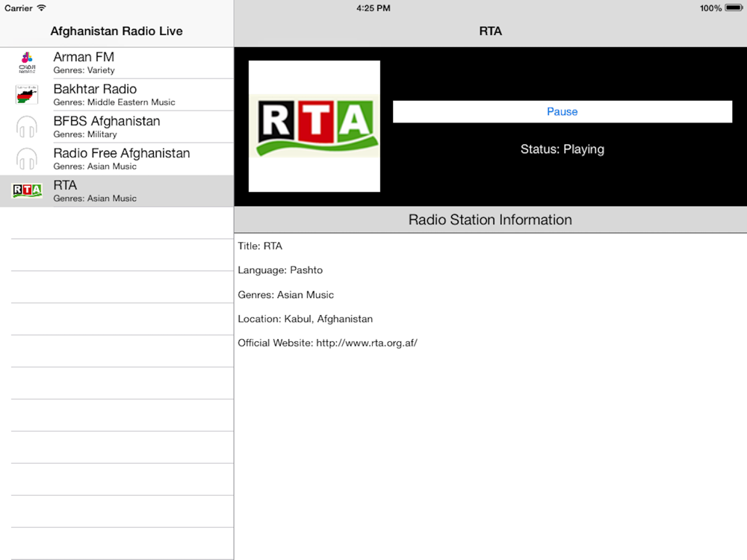Click the 'Genres: Asian Music' info line in the details
This screenshot has height=560, width=747.
(286, 295)
